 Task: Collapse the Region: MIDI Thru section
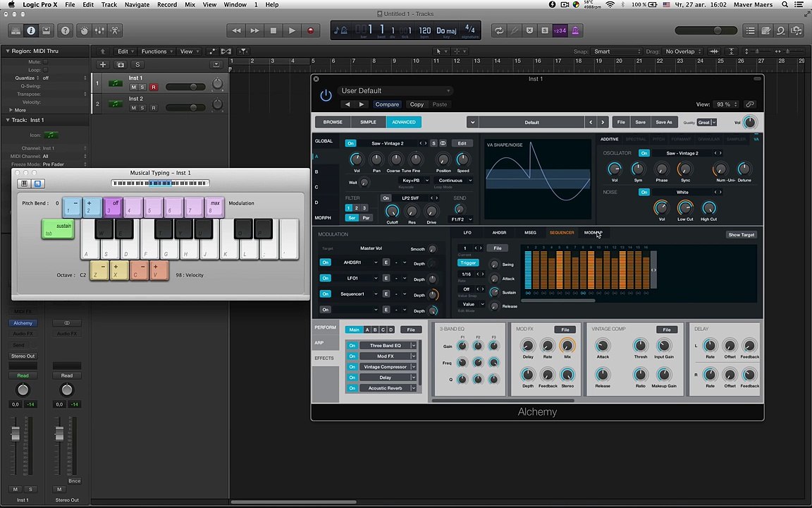(x=8, y=51)
